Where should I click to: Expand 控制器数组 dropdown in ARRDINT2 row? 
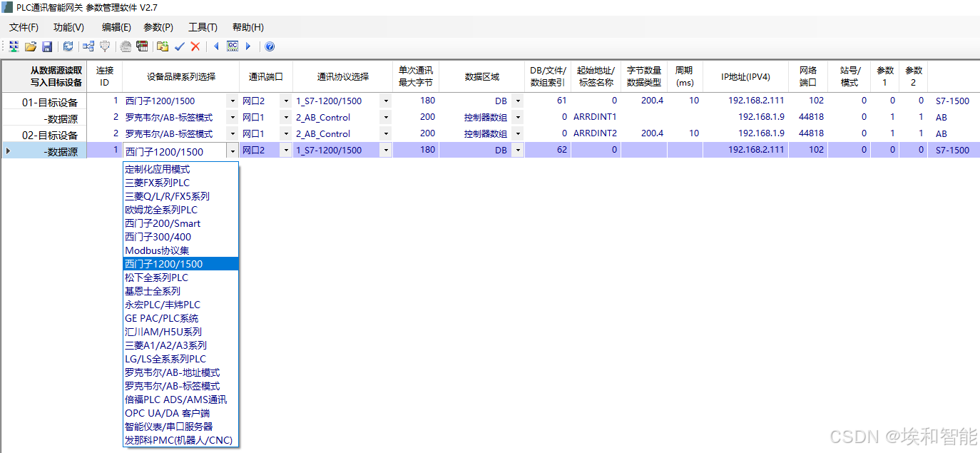point(518,133)
